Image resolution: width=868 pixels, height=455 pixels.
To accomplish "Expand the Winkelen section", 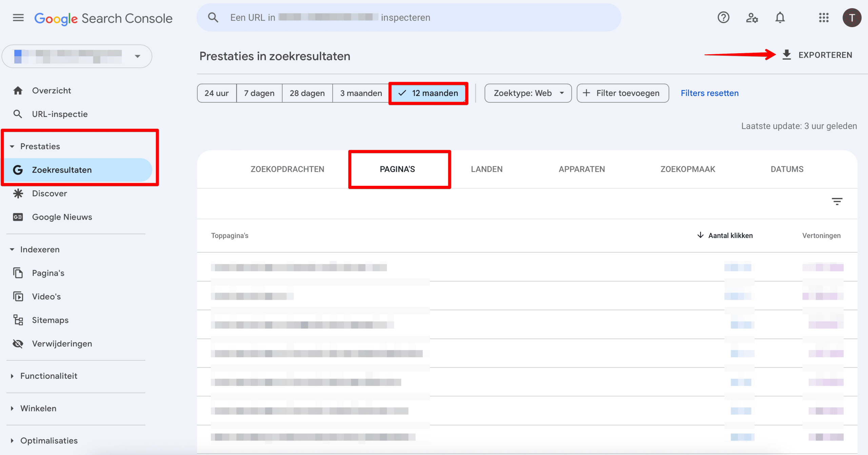I will click(12, 408).
